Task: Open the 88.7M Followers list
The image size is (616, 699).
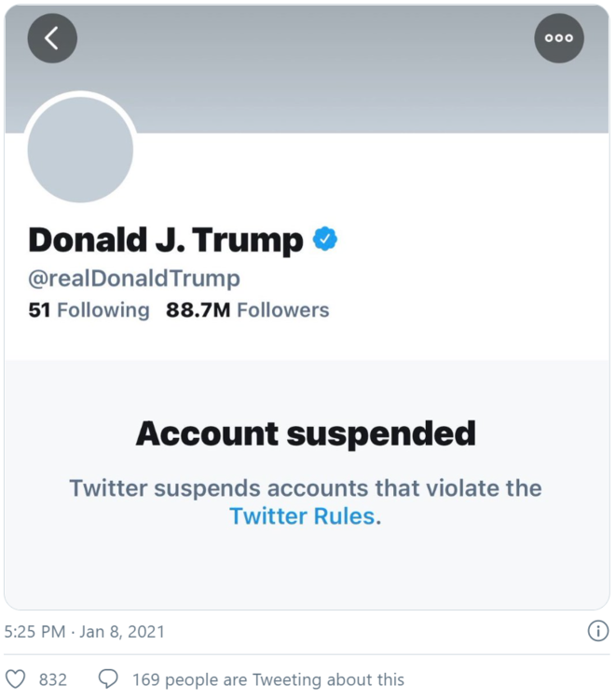Action: click(x=247, y=310)
